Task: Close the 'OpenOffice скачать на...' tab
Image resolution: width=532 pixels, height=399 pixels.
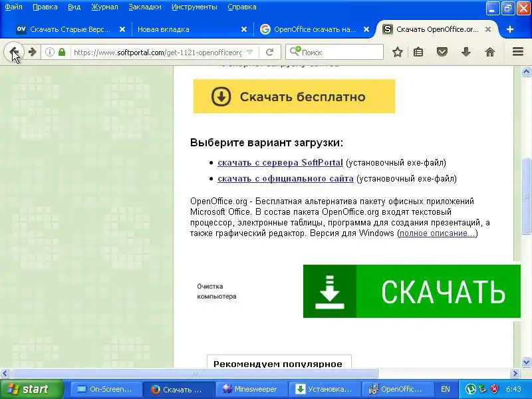Action: point(366,29)
